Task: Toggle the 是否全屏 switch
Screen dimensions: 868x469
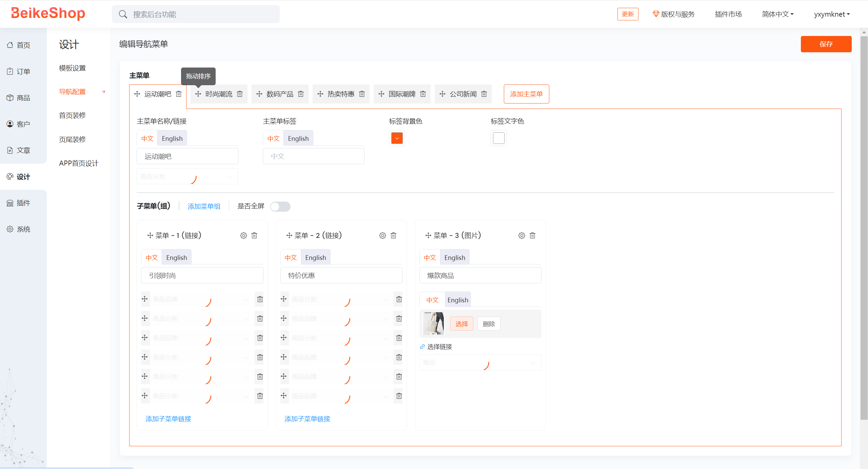Action: [280, 207]
